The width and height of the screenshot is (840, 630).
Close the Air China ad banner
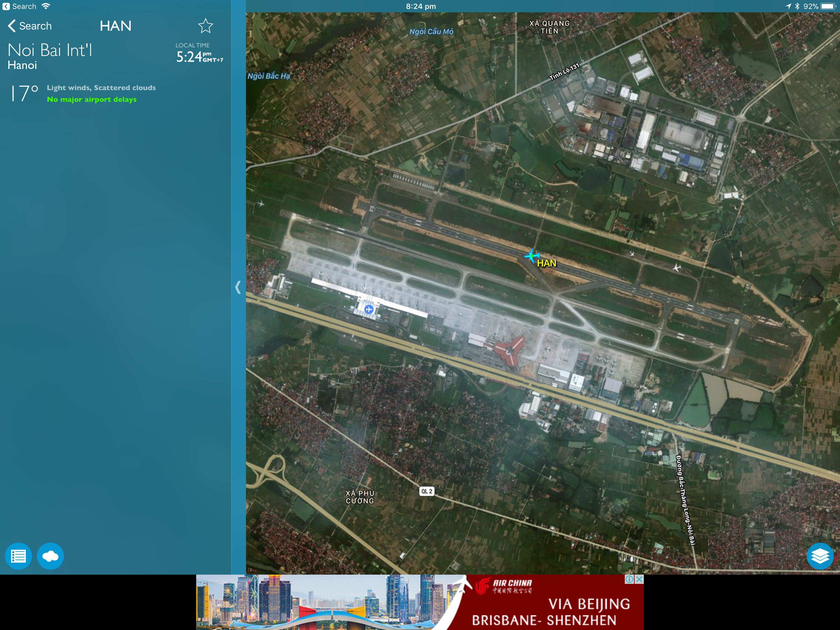(639, 579)
